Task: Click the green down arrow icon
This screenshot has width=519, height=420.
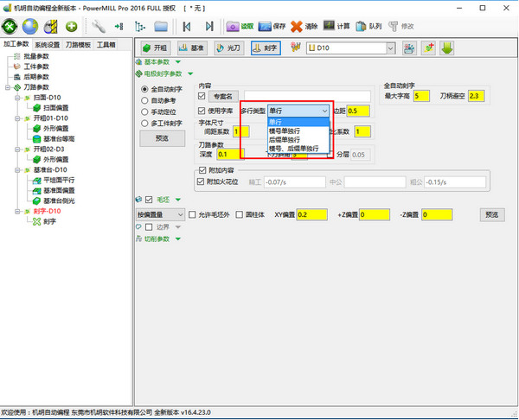Action: 448,48
